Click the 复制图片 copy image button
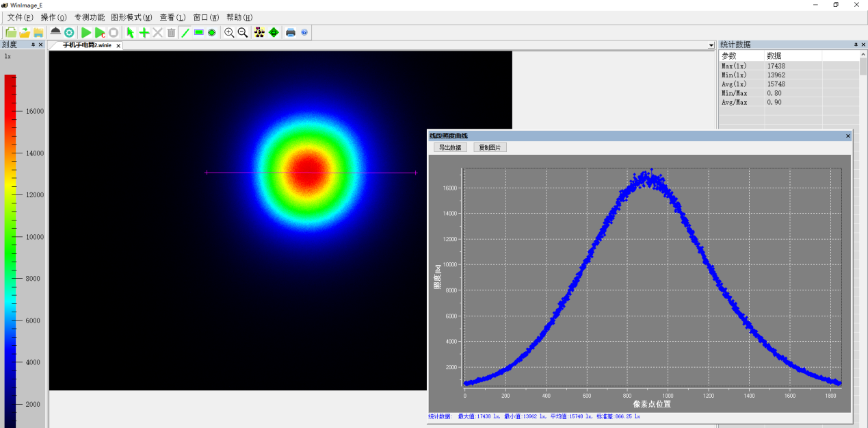Viewport: 868px width, 428px height. point(490,147)
